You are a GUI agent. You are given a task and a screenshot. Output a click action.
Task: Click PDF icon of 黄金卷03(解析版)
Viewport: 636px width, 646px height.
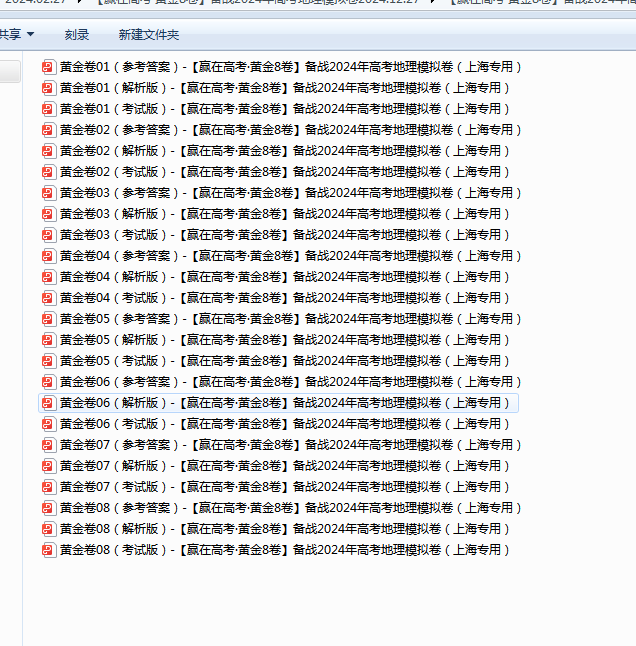(x=49, y=214)
